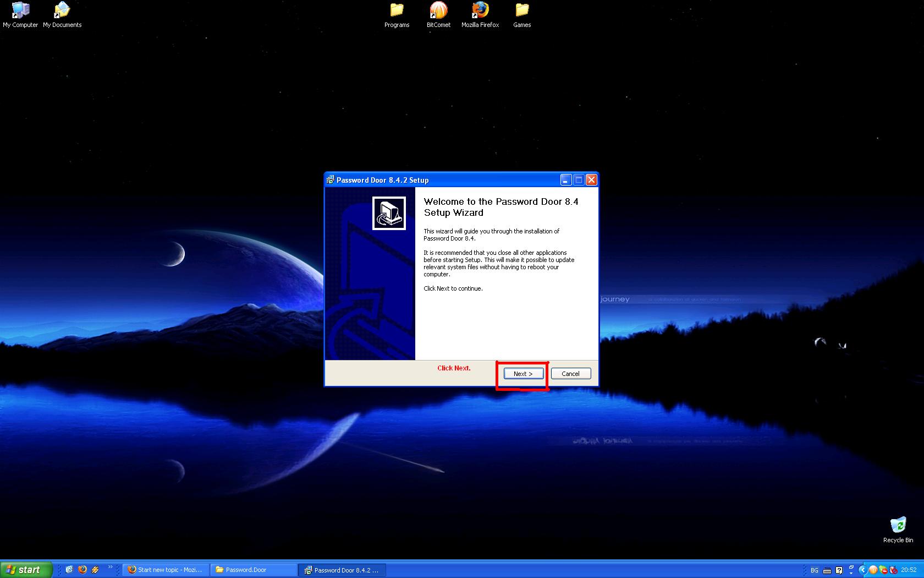Switch to the Start new topic Firefox window
Screen dimensions: 924x578
(x=166, y=570)
